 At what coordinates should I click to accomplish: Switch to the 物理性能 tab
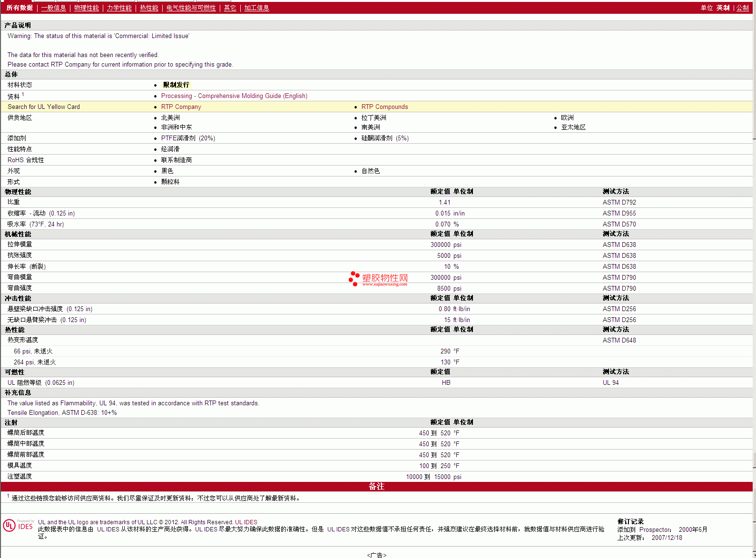pyautogui.click(x=87, y=8)
